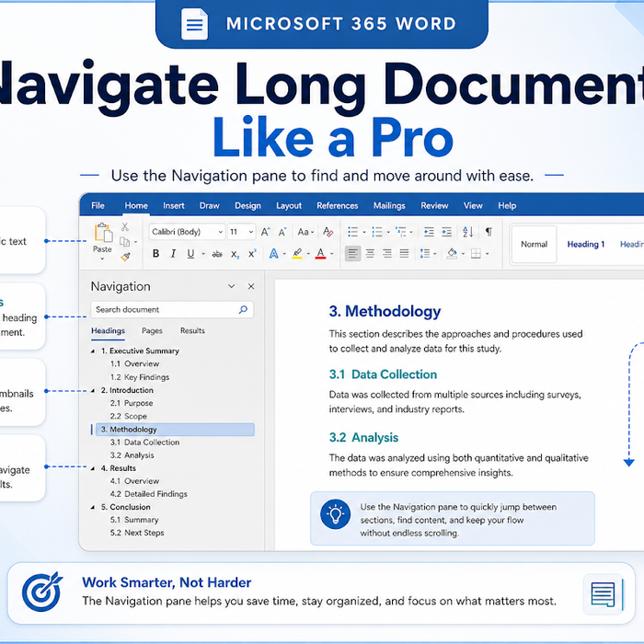Close the Navigation pane
This screenshot has height=644, width=644.
tap(251, 286)
